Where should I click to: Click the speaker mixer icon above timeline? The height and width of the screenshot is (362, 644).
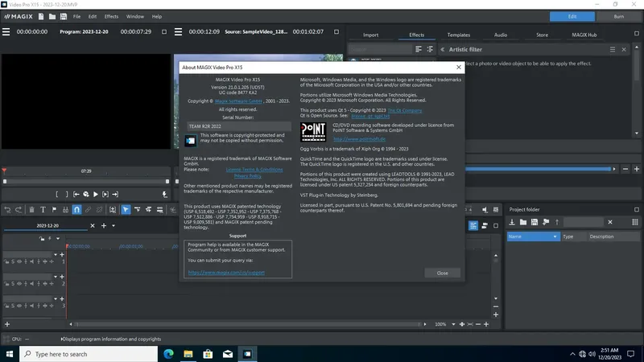(485, 210)
